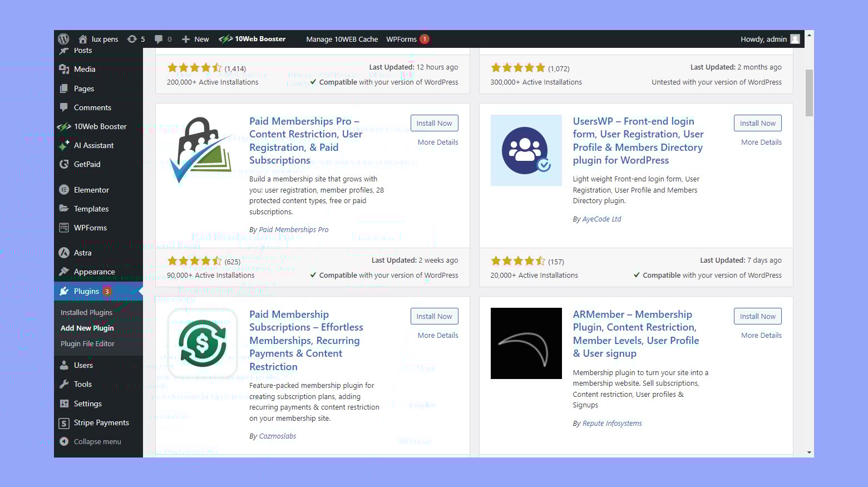Click the WordPress logo in admin bar

[63, 39]
